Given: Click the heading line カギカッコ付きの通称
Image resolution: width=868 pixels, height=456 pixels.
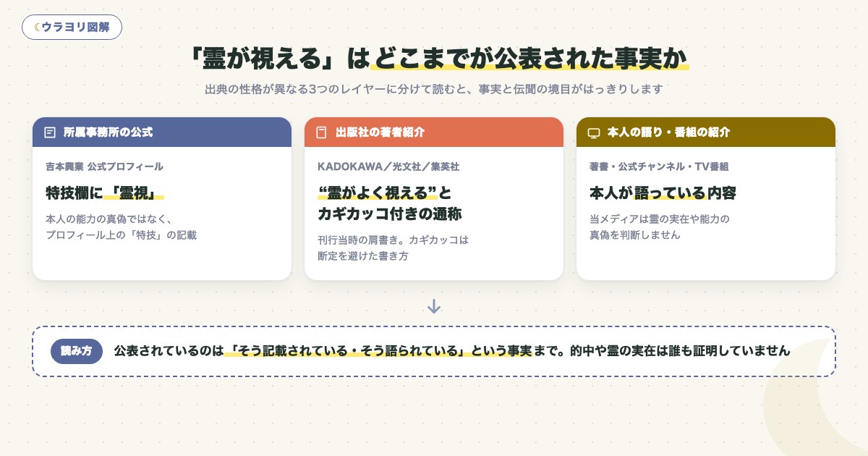Looking at the screenshot, I should (x=389, y=214).
